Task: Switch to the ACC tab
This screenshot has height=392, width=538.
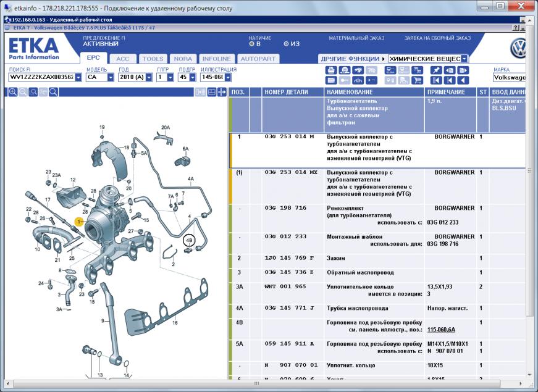Action: [122, 59]
